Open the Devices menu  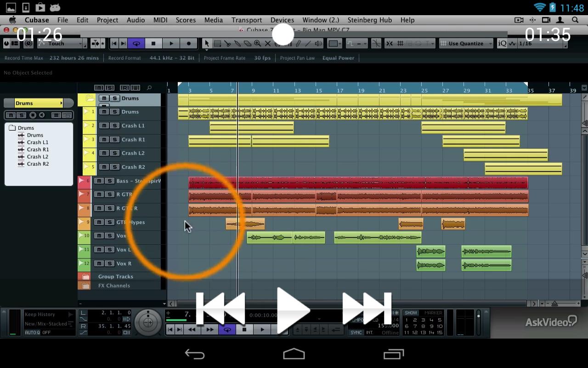(x=282, y=20)
